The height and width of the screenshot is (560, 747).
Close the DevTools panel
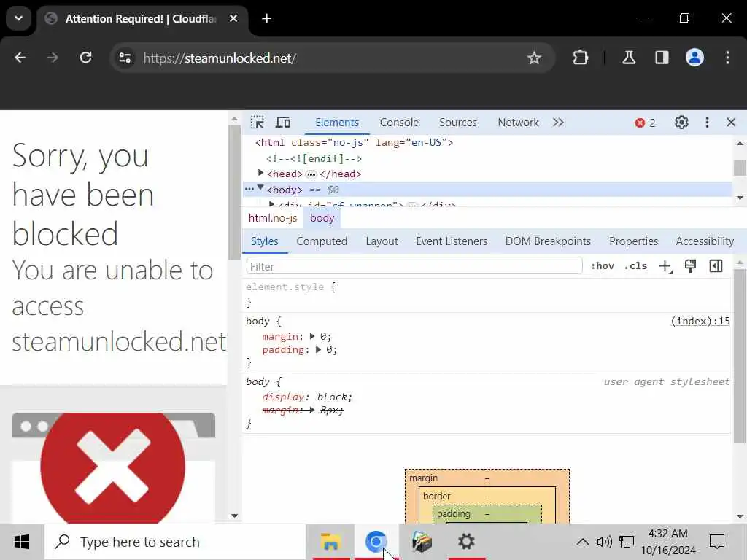[x=731, y=122]
